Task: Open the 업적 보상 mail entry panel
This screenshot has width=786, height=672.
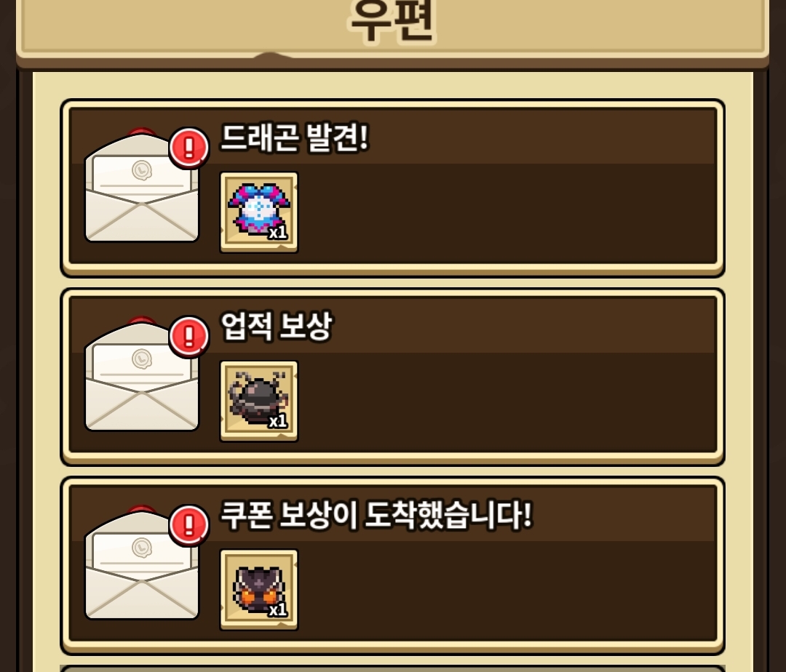Action: coord(392,377)
